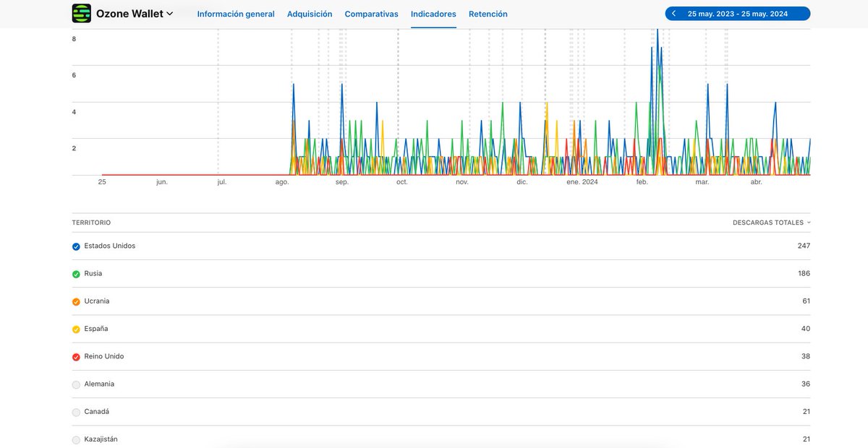Screen dimensions: 868x448
Task: Click the 40 downloads value
Action: 806,328
